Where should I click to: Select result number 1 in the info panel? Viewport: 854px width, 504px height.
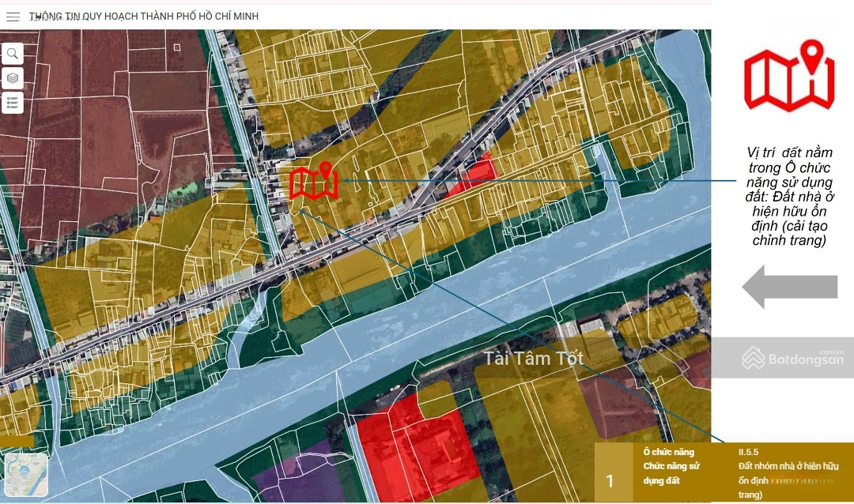click(610, 481)
